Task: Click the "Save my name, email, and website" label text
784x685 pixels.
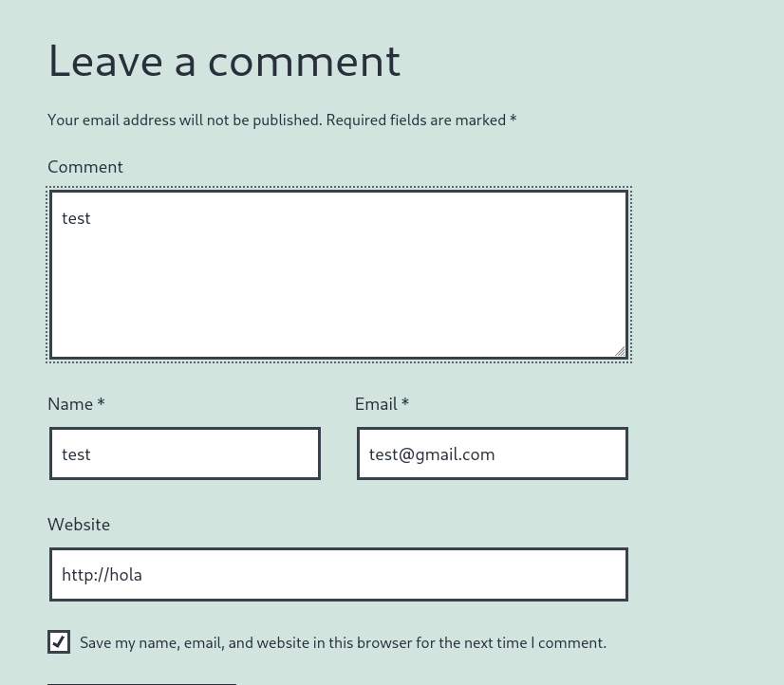Action: coord(343,643)
